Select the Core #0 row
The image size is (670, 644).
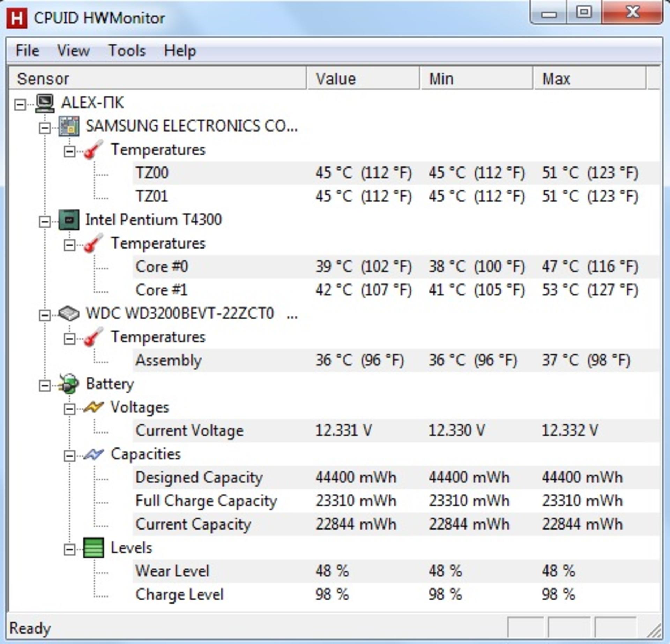396,267
